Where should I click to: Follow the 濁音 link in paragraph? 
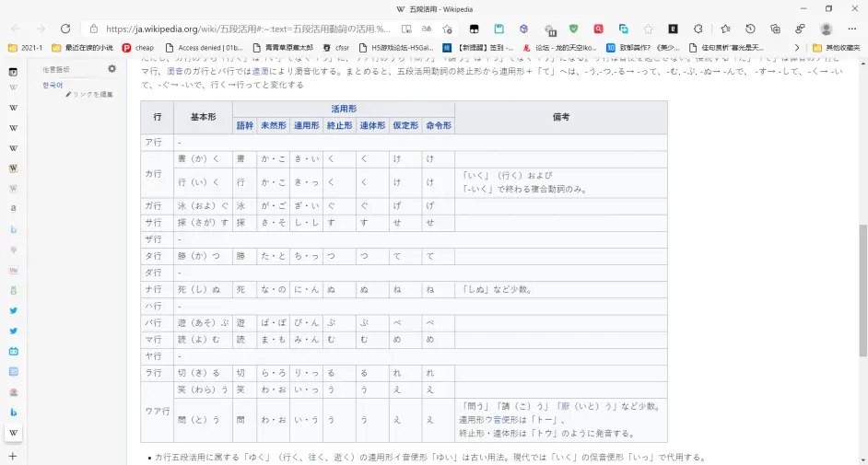174,71
